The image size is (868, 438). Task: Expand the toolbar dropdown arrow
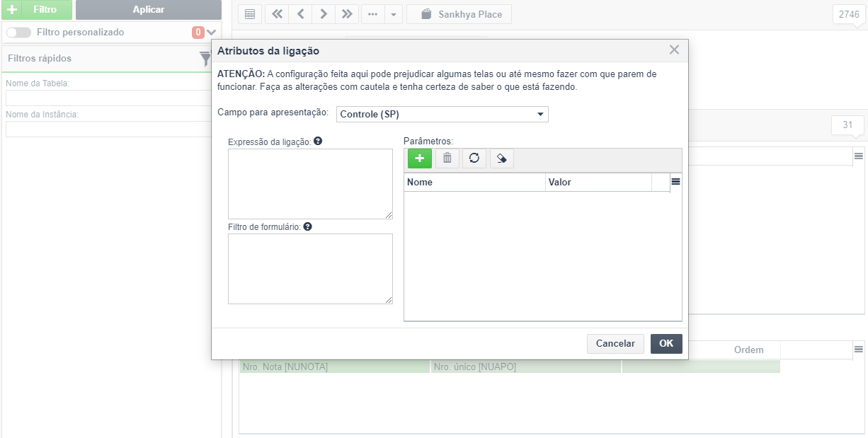[394, 14]
